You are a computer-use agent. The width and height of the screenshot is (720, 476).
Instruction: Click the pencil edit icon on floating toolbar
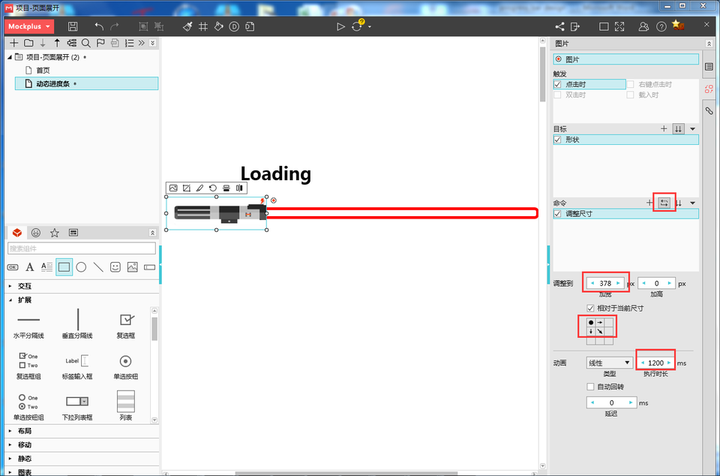pyautogui.click(x=200, y=188)
